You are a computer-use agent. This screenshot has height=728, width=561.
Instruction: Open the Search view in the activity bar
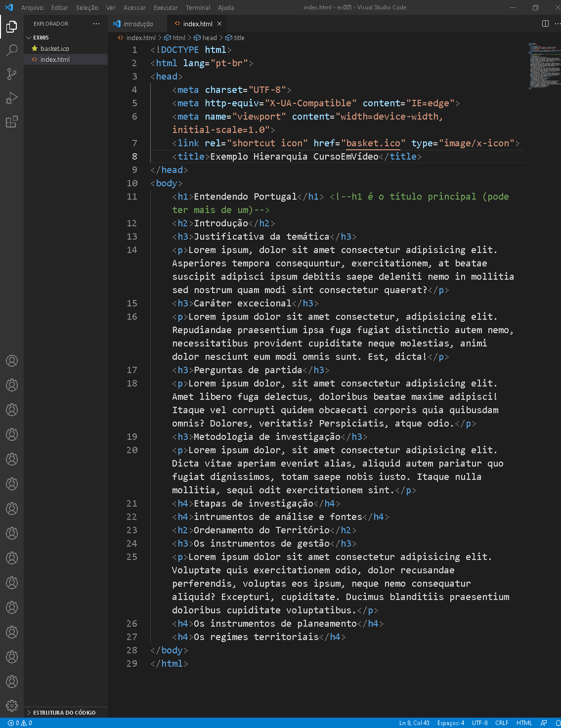(x=12, y=50)
